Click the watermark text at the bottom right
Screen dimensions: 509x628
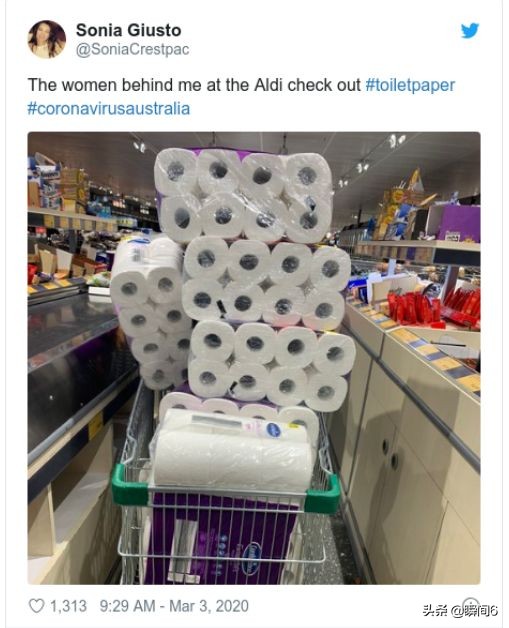460,610
